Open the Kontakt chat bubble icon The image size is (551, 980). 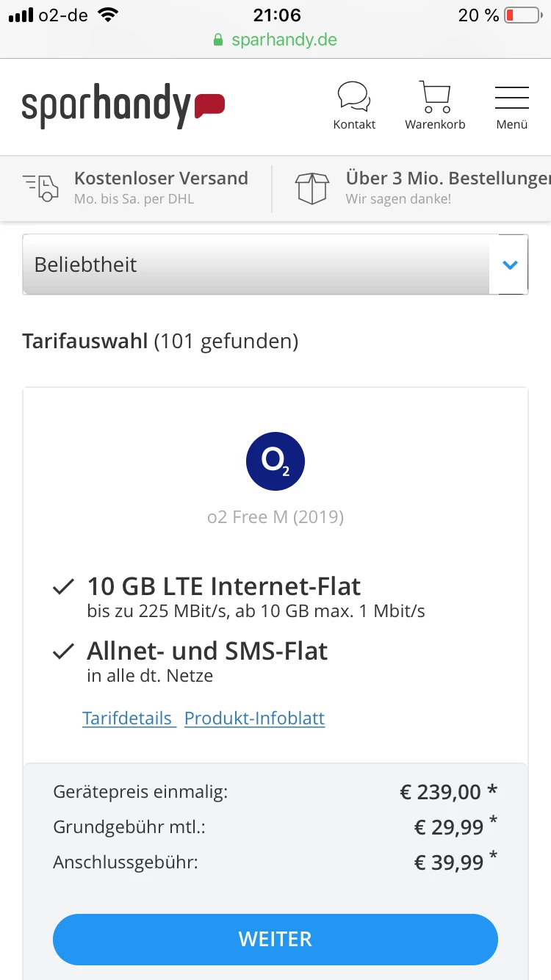[354, 97]
